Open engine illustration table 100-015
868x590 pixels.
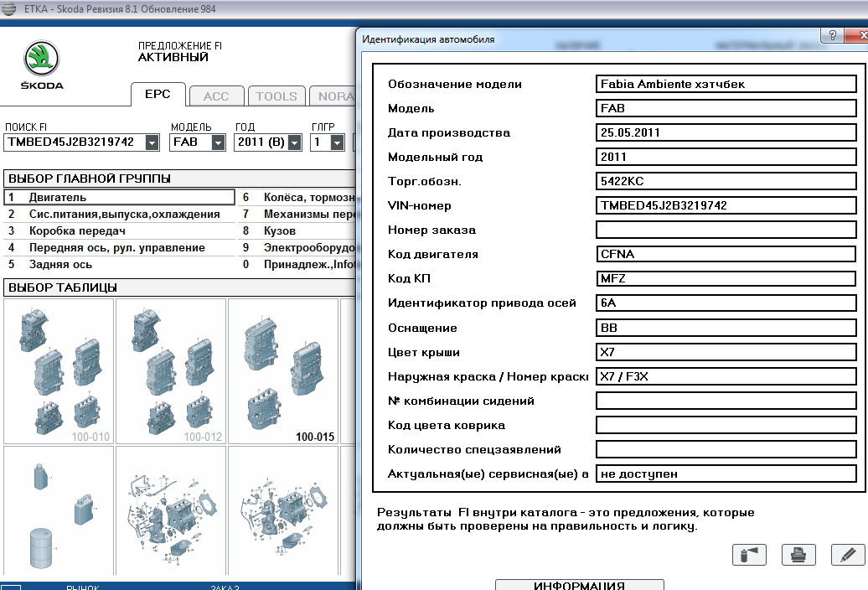(x=283, y=370)
